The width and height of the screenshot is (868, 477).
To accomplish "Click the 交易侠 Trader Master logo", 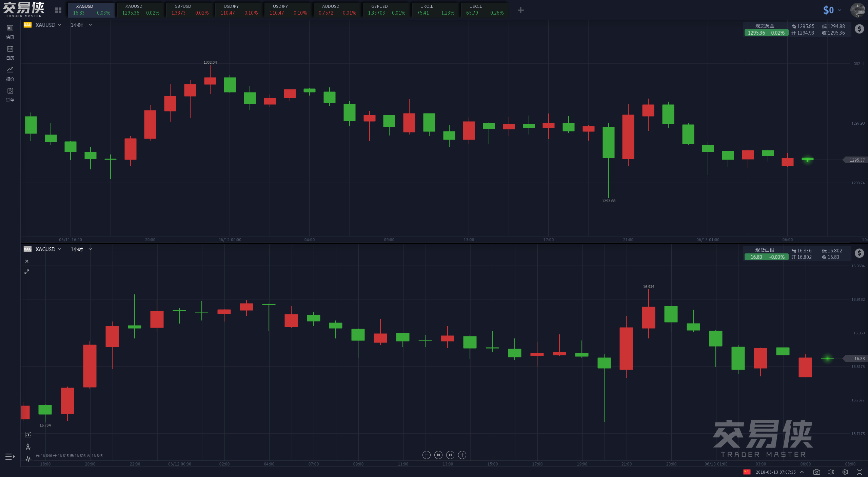I will click(24, 9).
